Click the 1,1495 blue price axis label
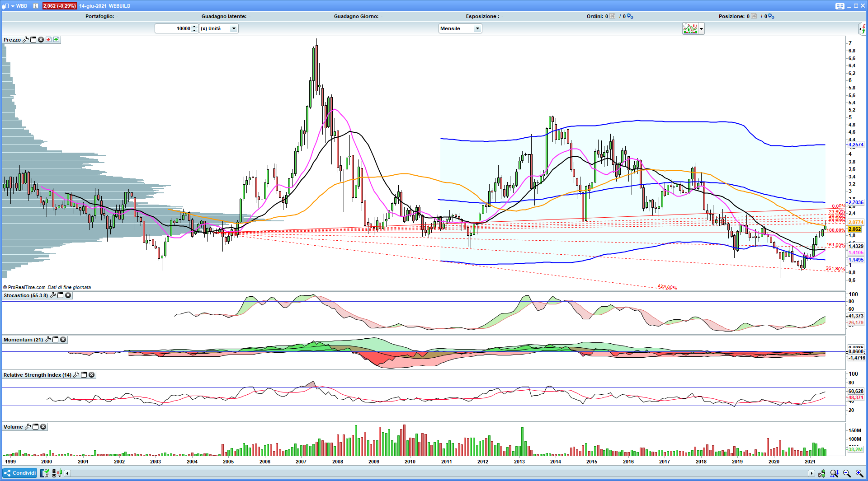This screenshot has width=868, height=481. pyautogui.click(x=855, y=260)
